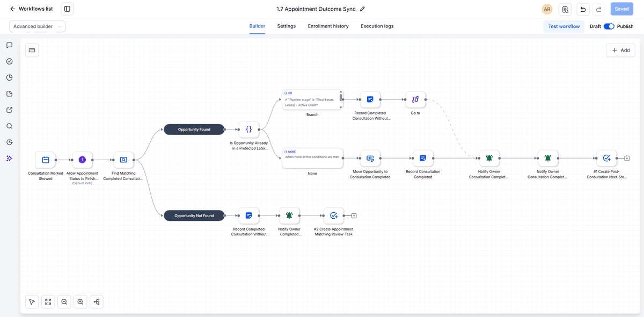Open the NONE condition card
Viewport: 644px width, 317px height.
click(x=312, y=158)
